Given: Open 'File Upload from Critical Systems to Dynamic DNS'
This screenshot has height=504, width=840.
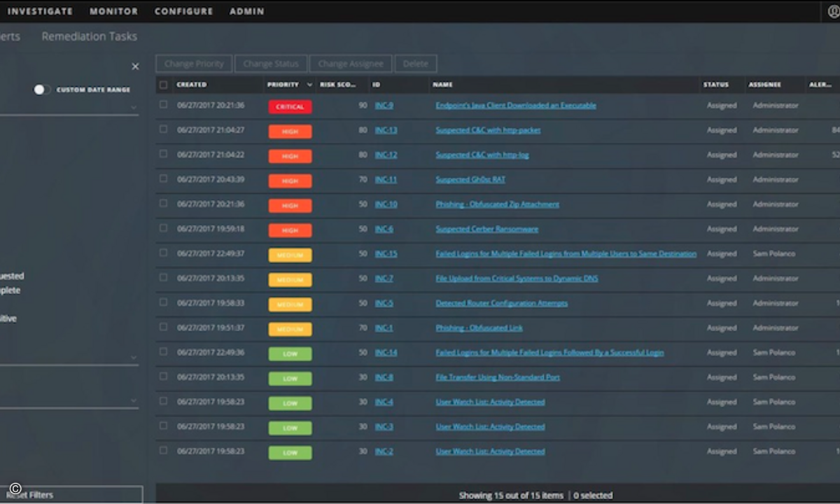Looking at the screenshot, I should point(517,279).
